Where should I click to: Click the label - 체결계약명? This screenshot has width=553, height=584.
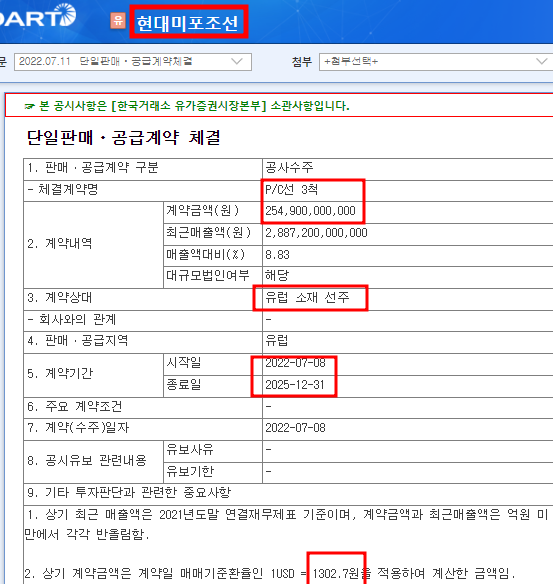(x=63, y=190)
